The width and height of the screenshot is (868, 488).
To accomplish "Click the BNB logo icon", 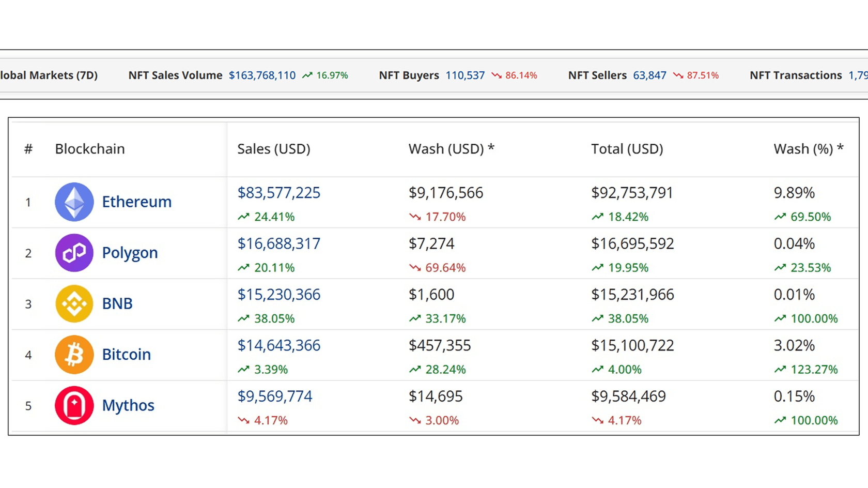I will point(74,304).
